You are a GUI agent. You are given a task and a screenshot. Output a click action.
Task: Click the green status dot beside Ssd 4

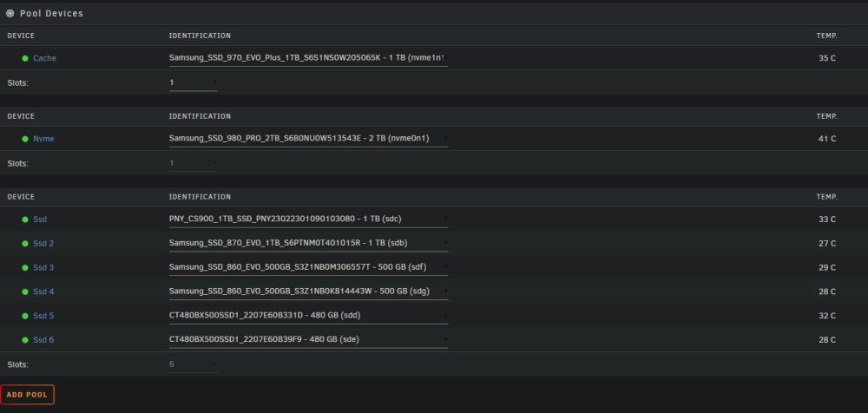(25, 292)
